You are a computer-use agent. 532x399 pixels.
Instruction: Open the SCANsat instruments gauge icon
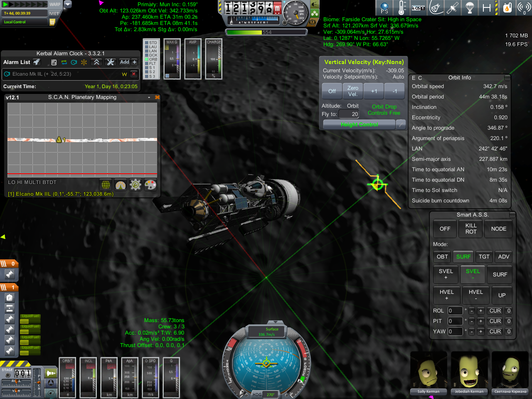pos(121,185)
